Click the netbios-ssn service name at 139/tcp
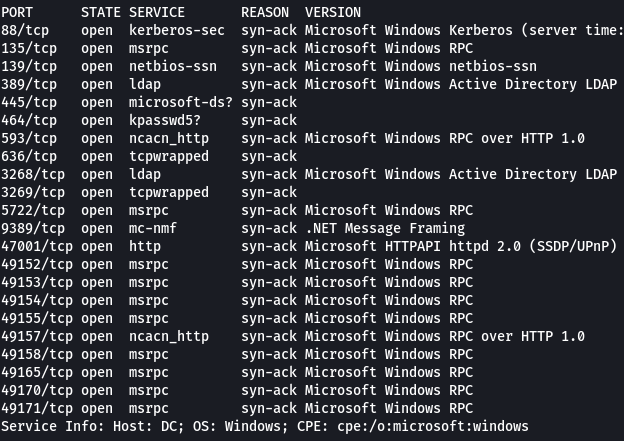The width and height of the screenshot is (624, 441). [173, 66]
